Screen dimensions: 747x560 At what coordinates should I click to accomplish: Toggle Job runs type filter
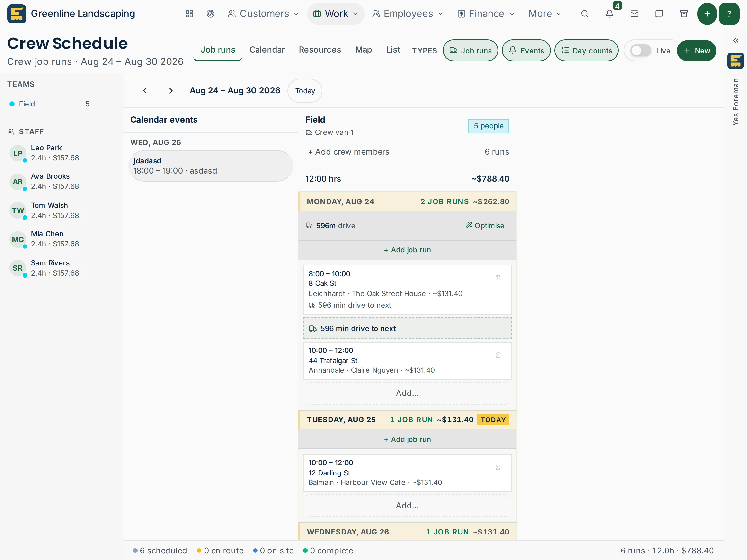point(470,51)
